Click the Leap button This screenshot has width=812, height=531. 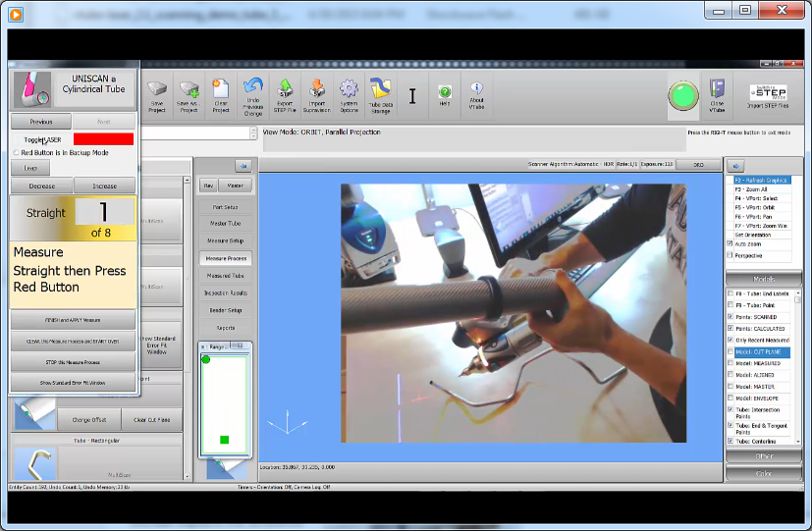coord(30,168)
